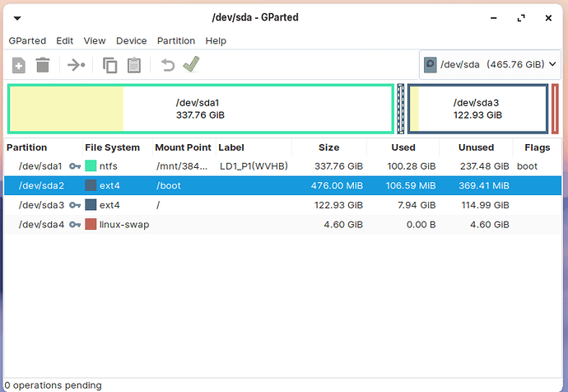This screenshot has width=568, height=392.
Task: Sort by the Used column header
Action: tap(403, 147)
